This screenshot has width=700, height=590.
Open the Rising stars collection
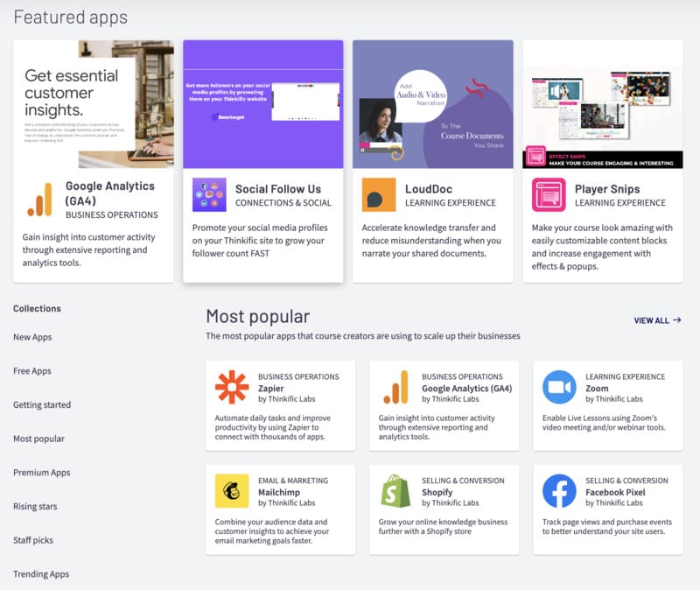pos(35,507)
